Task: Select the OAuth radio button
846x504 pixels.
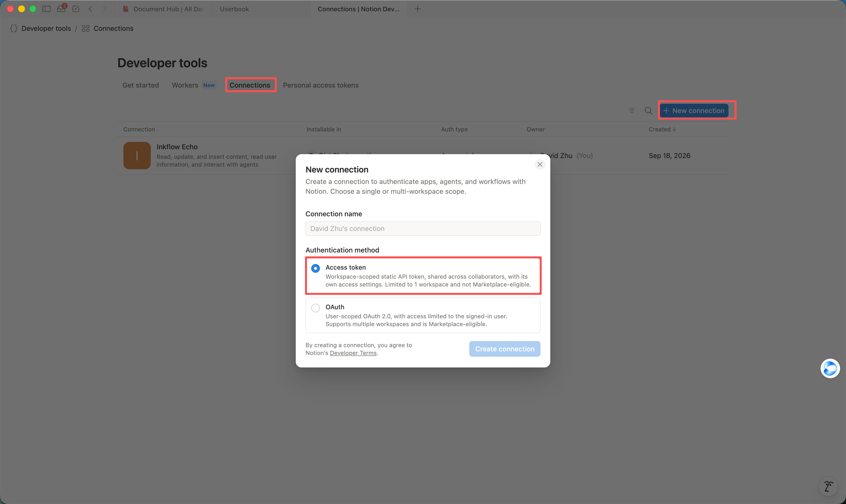Action: click(315, 308)
